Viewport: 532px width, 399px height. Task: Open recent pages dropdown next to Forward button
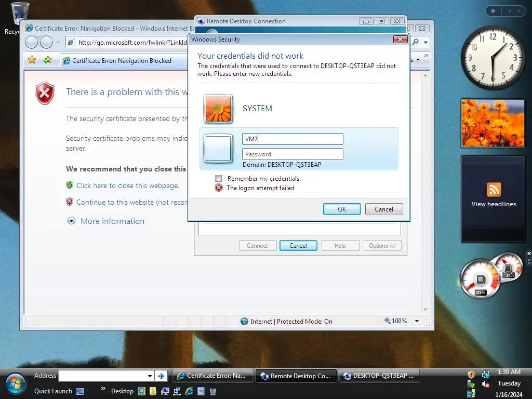[58, 43]
